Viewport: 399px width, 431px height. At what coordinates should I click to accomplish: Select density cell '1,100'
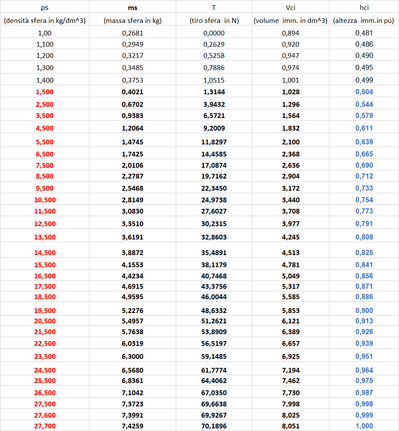45,44
